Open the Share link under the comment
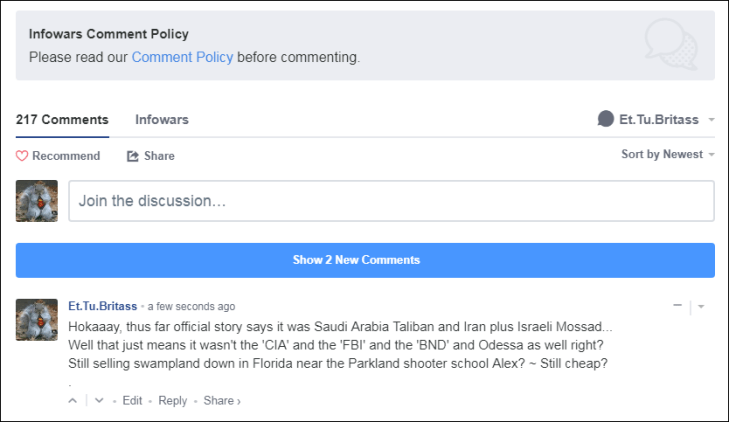 221,401
